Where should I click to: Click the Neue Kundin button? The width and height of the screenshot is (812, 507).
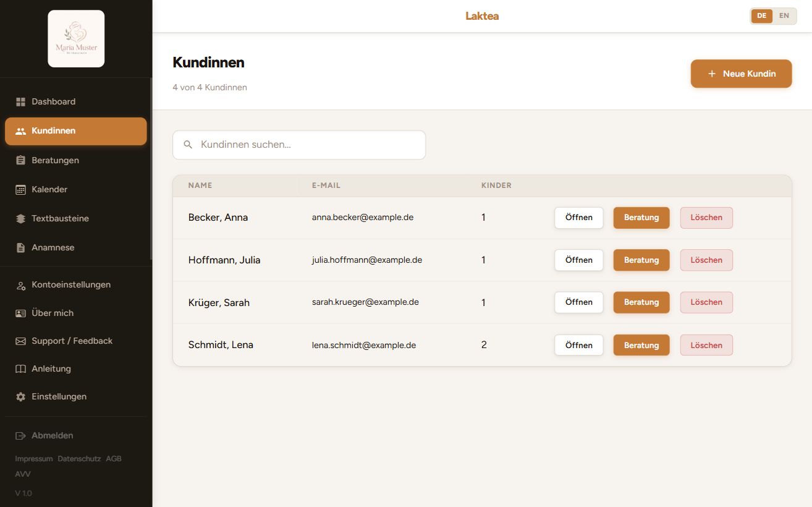[x=741, y=74]
